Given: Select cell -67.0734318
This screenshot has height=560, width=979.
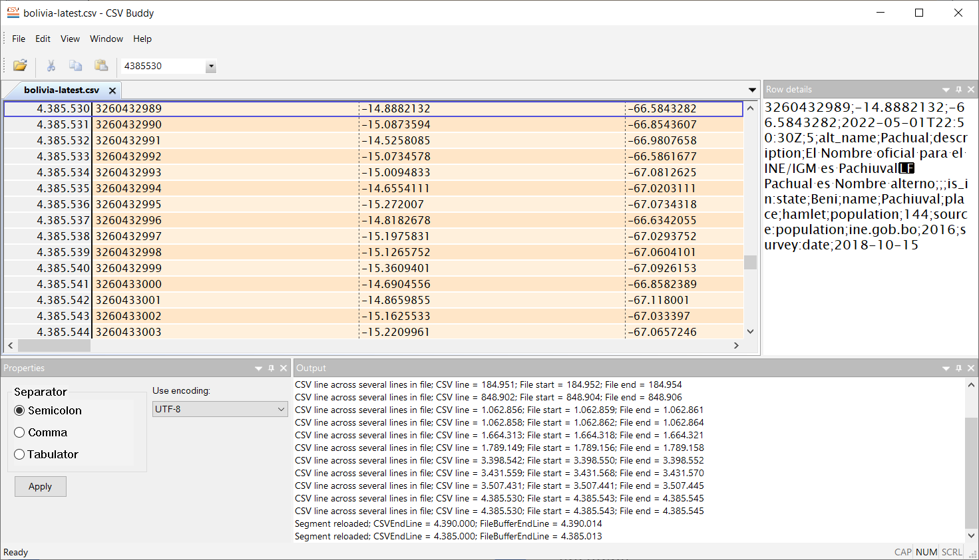Looking at the screenshot, I should [684, 204].
